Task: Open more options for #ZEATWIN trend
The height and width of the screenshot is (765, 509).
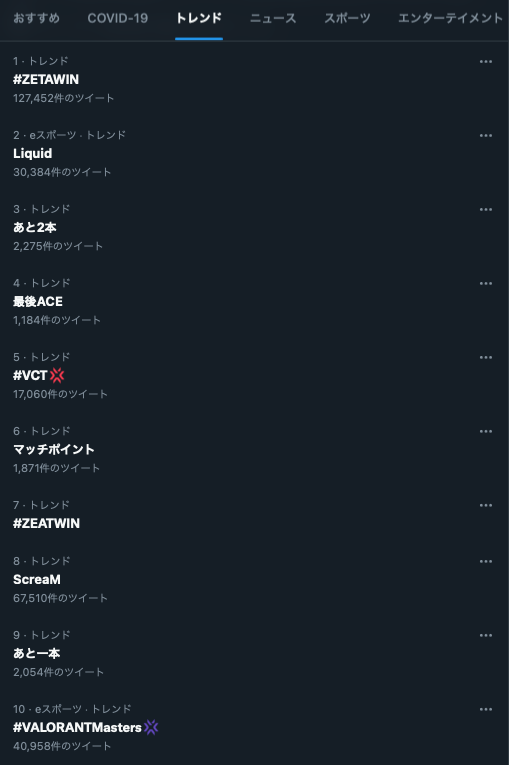Action: pos(486,505)
